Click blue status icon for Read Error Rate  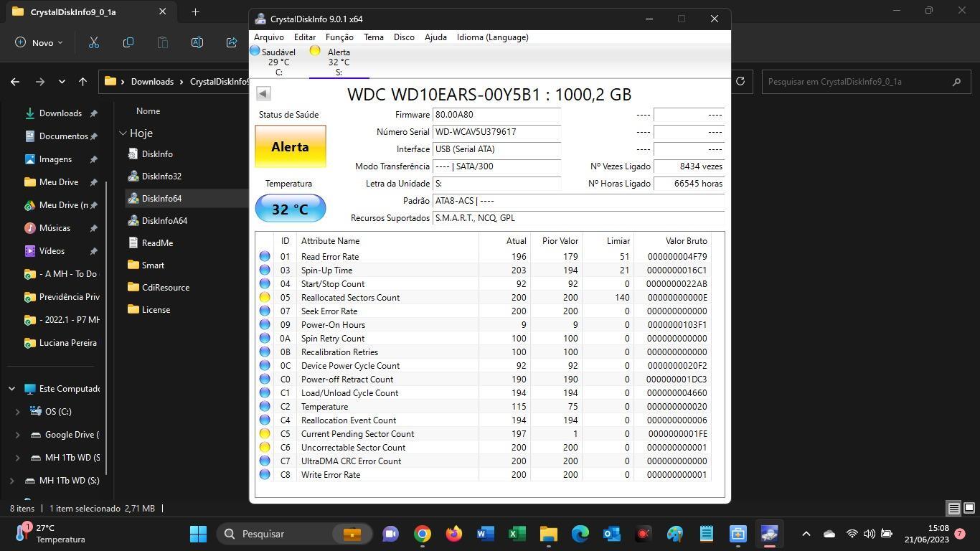(265, 256)
